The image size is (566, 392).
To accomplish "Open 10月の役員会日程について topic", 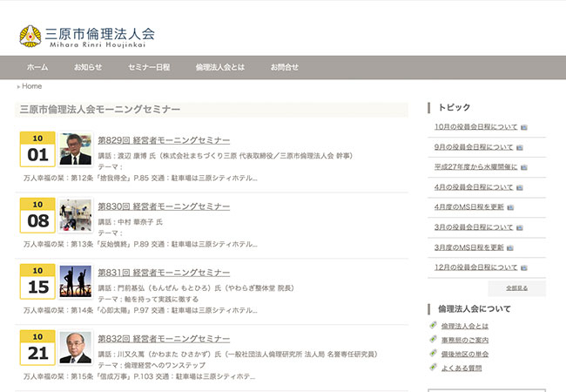I will click(x=475, y=126).
